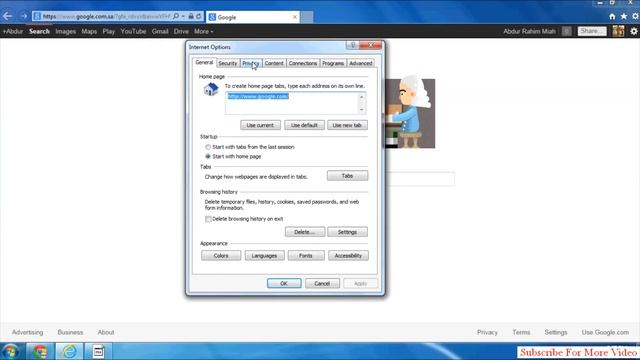Click Abdur Rahim Miah account name
Screen dimensions: 640x360
point(529,31)
